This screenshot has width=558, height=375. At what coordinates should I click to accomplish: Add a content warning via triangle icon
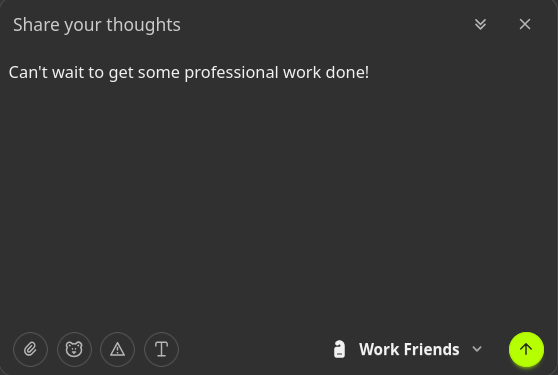[117, 349]
